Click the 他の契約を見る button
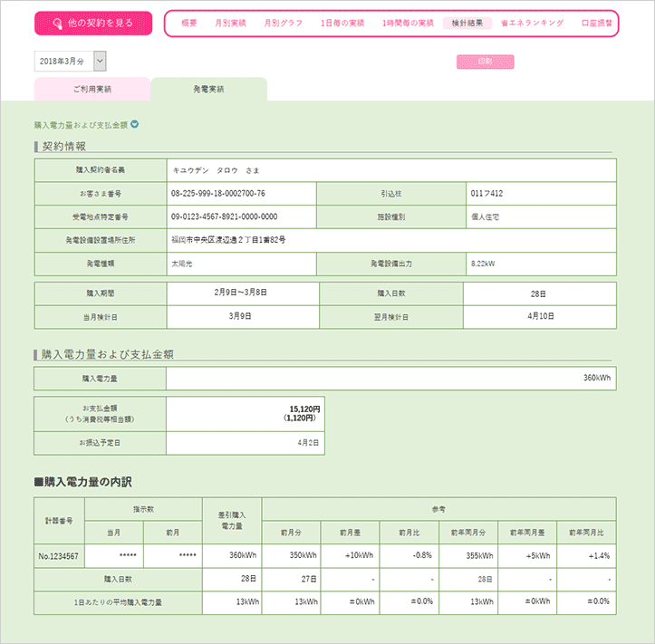The height and width of the screenshot is (644, 655). pyautogui.click(x=93, y=24)
